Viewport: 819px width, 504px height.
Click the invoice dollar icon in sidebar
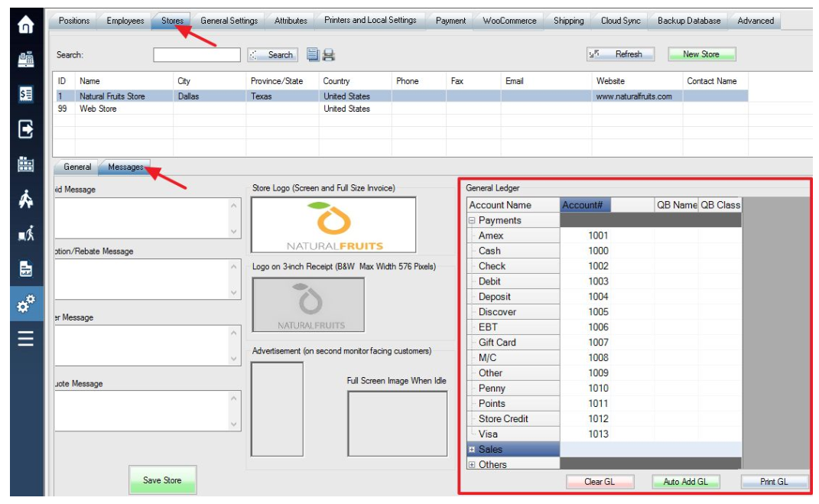click(x=26, y=94)
